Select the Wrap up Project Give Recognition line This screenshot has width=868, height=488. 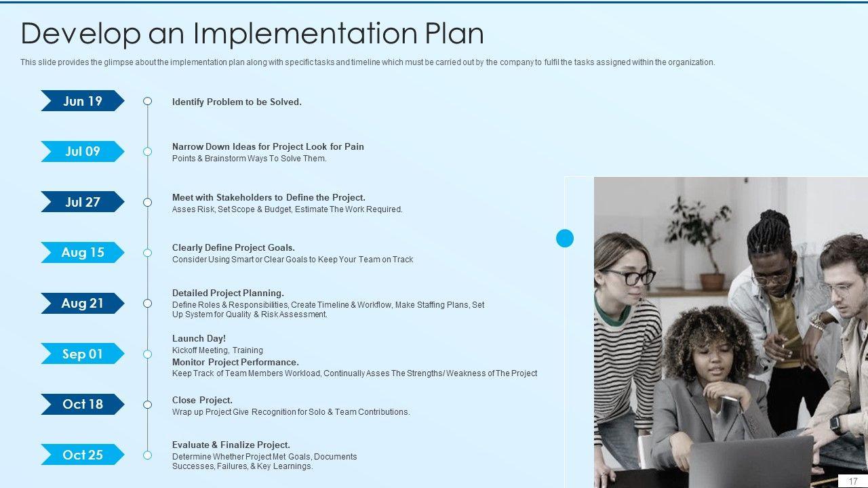click(291, 412)
